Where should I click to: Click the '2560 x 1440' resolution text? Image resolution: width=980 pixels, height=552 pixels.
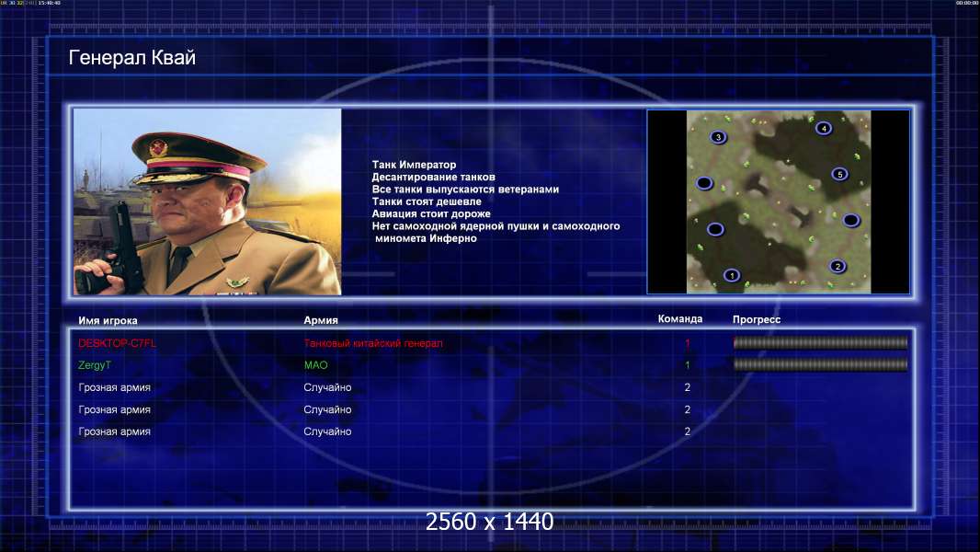click(x=489, y=522)
